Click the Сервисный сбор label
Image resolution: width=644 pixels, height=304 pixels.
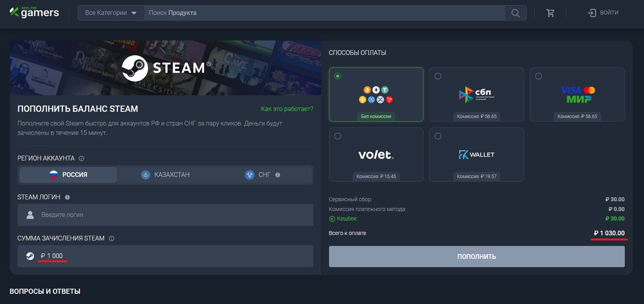[x=350, y=200]
